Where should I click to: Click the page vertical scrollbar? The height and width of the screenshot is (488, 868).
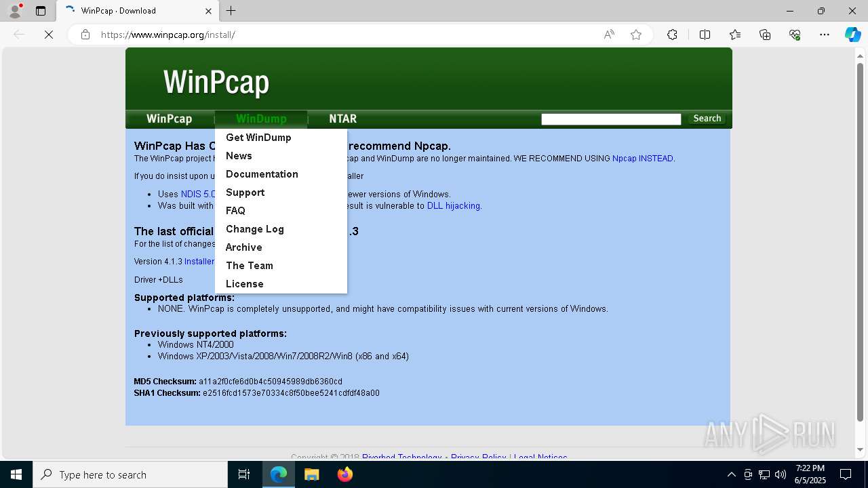coord(861,242)
